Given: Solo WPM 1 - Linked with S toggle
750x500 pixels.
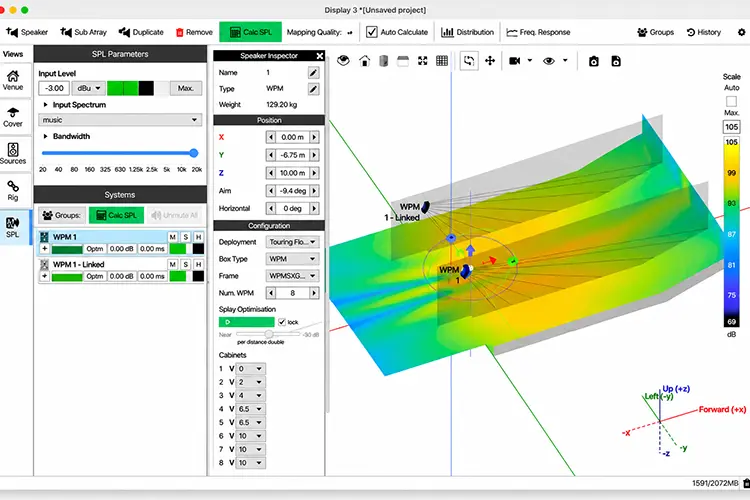Looking at the screenshot, I should tap(186, 264).
